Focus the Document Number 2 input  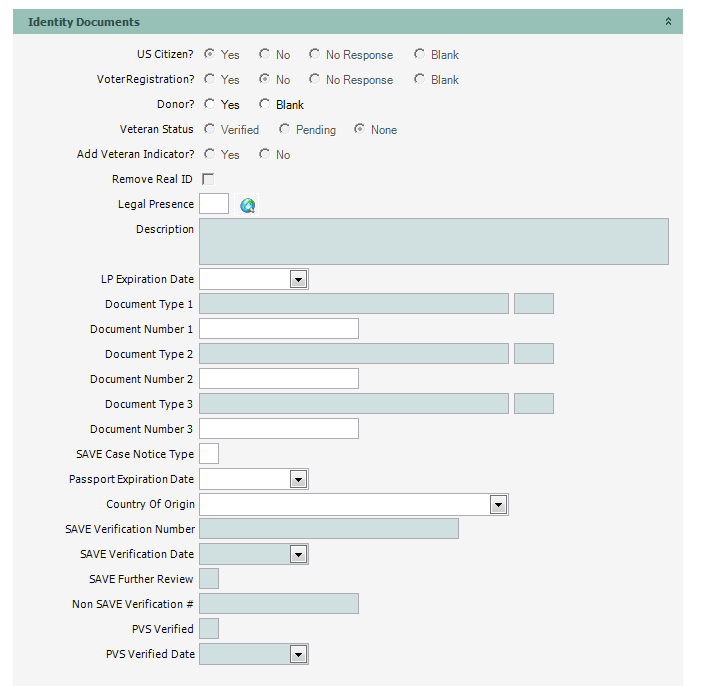279,379
